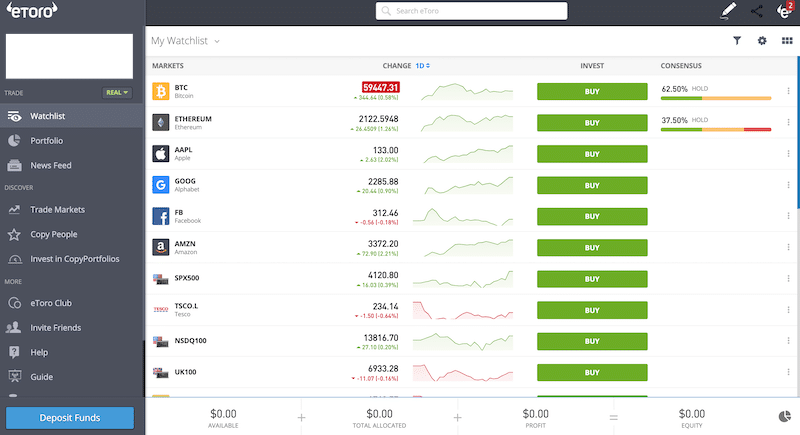Open watchlist settings gear icon

pos(762,41)
